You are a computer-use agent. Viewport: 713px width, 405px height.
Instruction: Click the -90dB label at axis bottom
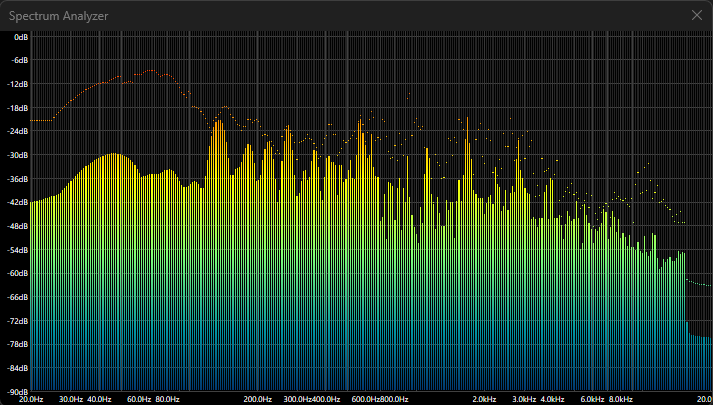click(18, 391)
